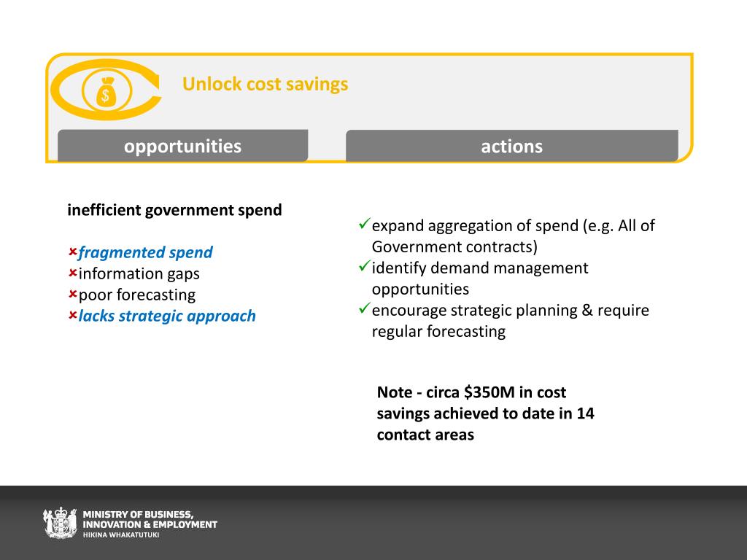
Task: Click the green check beside 'encourage strategic planning'
Action: 365,308
